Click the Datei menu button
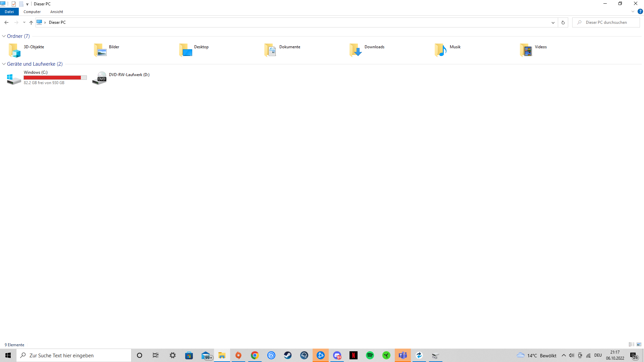This screenshot has width=644, height=362. 9,12
